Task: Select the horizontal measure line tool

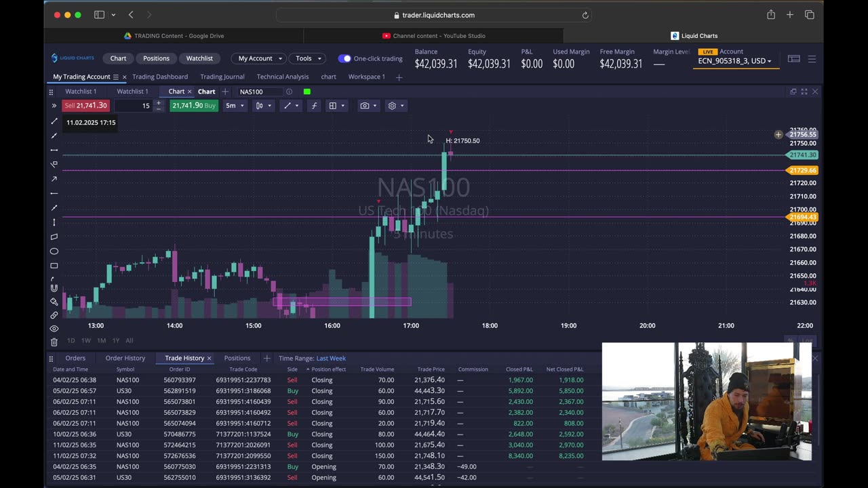Action: coord(54,150)
